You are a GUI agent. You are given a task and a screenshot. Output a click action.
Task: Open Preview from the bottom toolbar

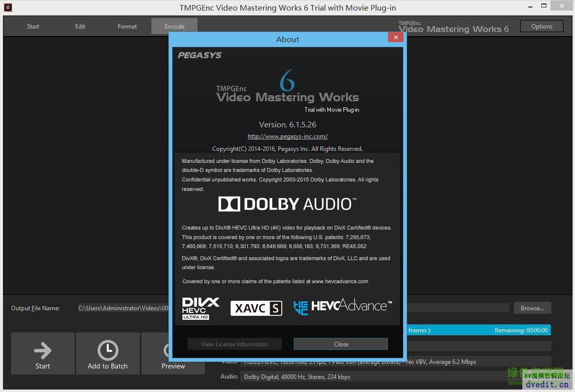(172, 366)
